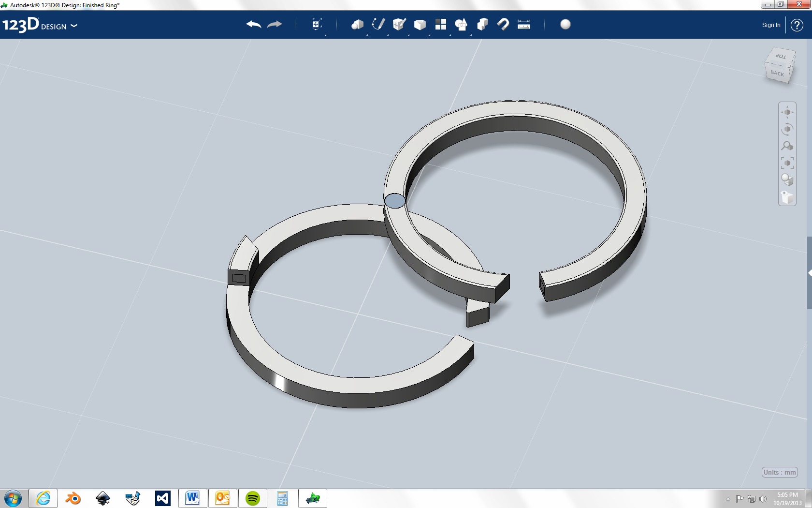
Task: Select the Construct tool
Action: coord(399,24)
